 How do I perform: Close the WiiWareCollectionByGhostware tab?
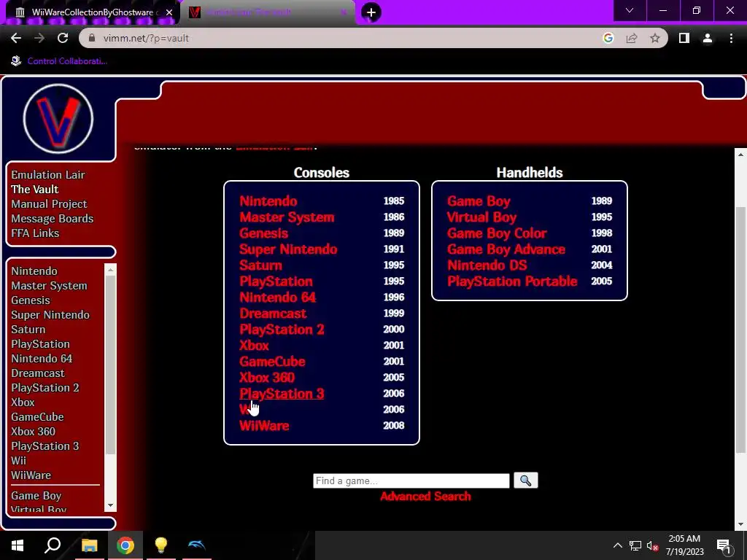(169, 12)
